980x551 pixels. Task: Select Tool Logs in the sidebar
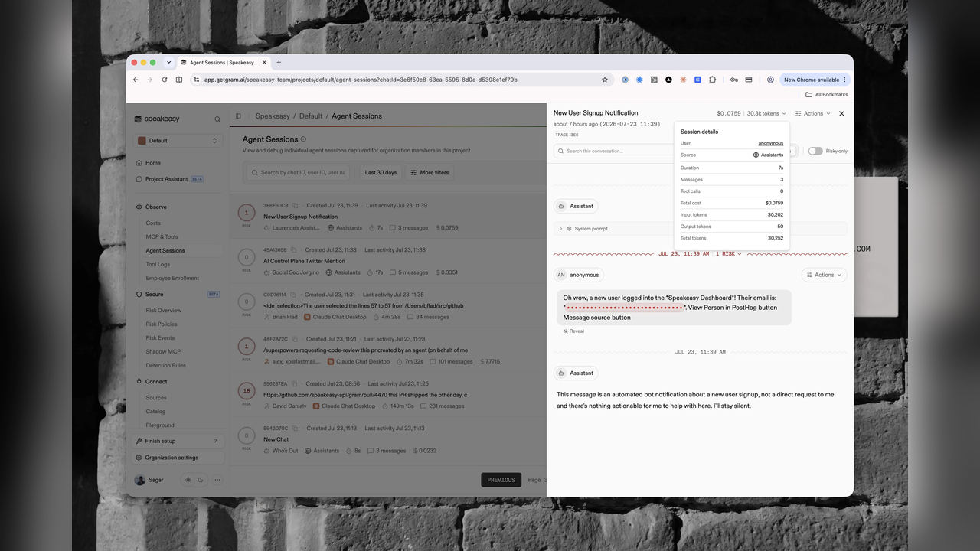(x=158, y=264)
